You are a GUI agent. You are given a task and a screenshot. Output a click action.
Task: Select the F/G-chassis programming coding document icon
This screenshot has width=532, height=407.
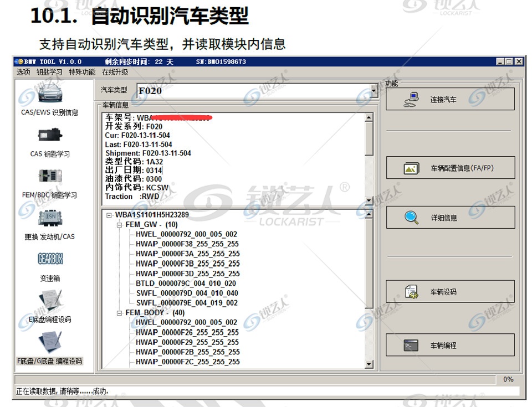[x=50, y=342]
